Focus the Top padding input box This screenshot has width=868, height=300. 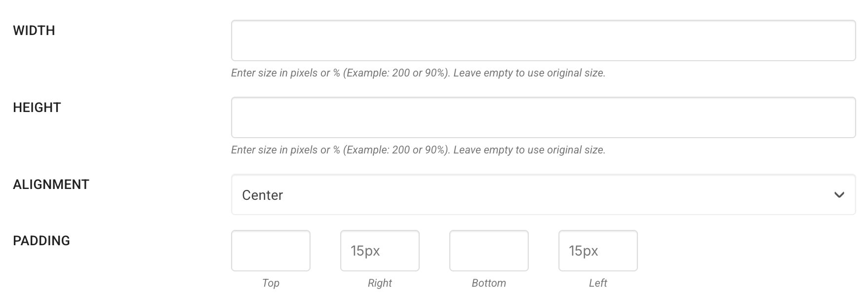click(x=271, y=251)
